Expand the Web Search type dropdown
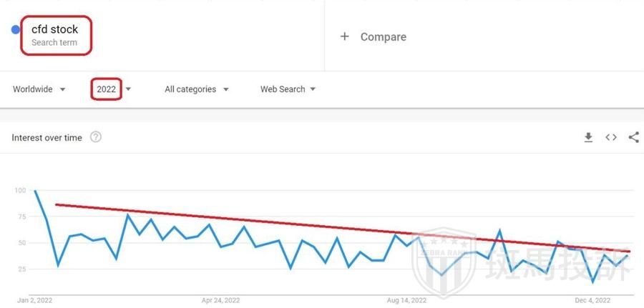 tap(288, 89)
